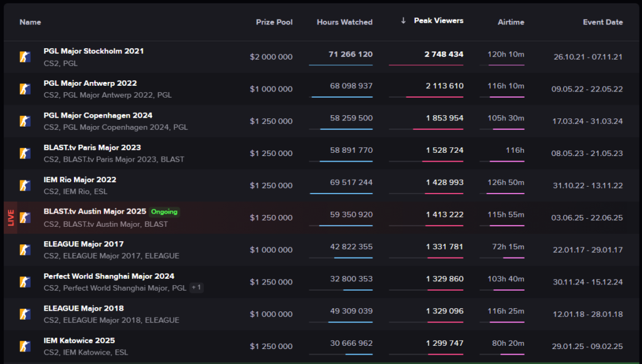Click the CS2 game icon for PGL Major Stockholm 2021

25,57
